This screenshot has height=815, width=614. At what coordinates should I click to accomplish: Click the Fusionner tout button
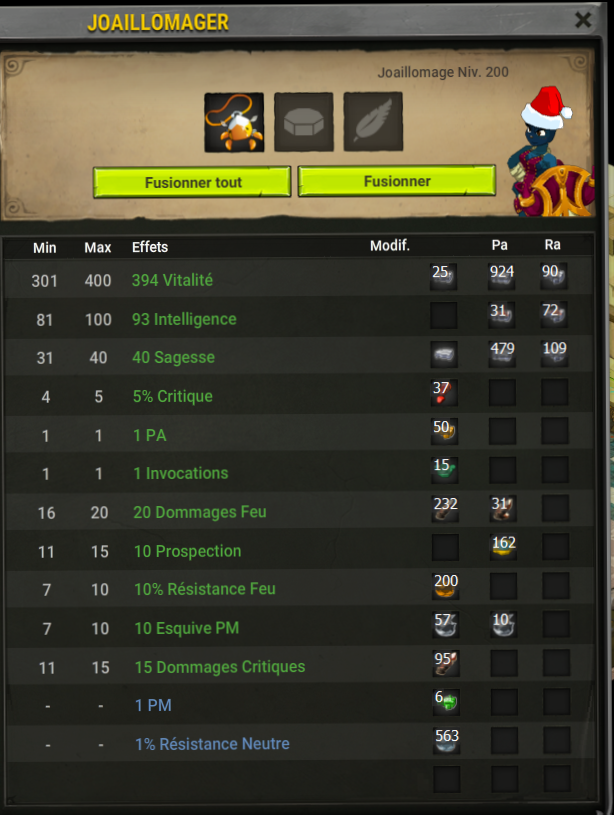192,182
